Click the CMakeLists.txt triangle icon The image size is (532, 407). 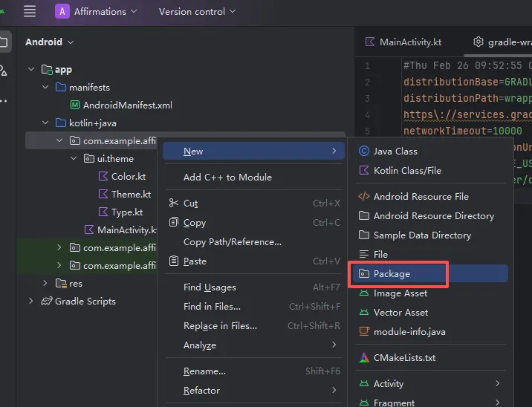click(x=364, y=358)
